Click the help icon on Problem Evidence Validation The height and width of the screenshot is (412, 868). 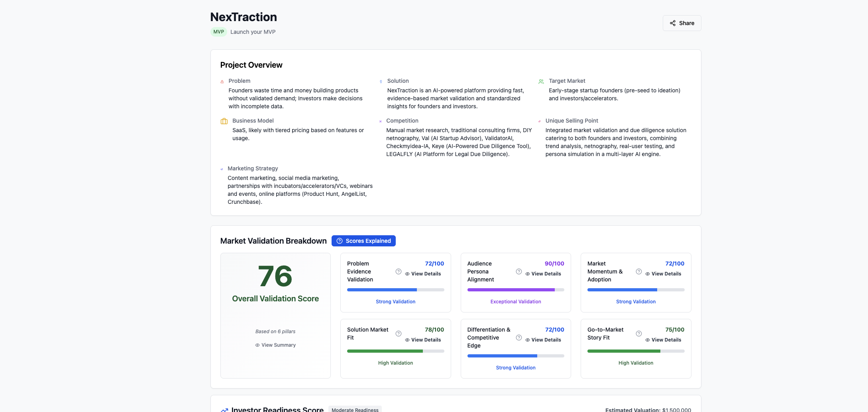(398, 271)
